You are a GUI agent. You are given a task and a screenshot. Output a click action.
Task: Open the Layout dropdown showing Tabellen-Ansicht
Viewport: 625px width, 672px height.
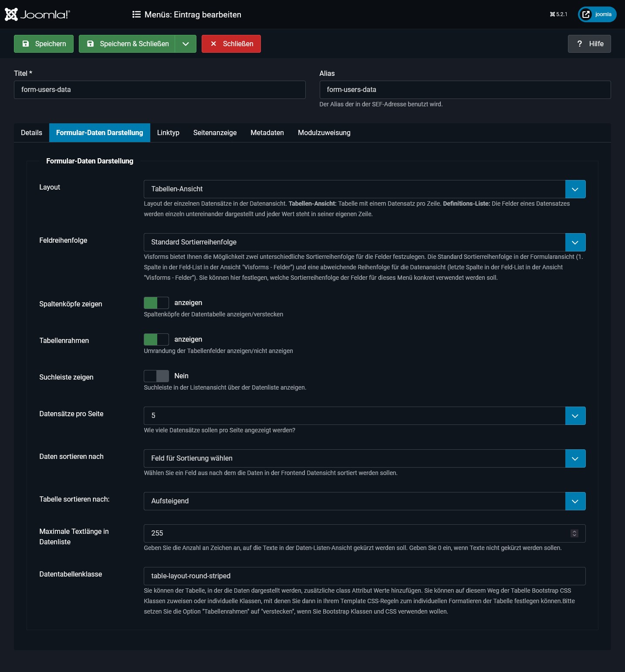tap(575, 189)
